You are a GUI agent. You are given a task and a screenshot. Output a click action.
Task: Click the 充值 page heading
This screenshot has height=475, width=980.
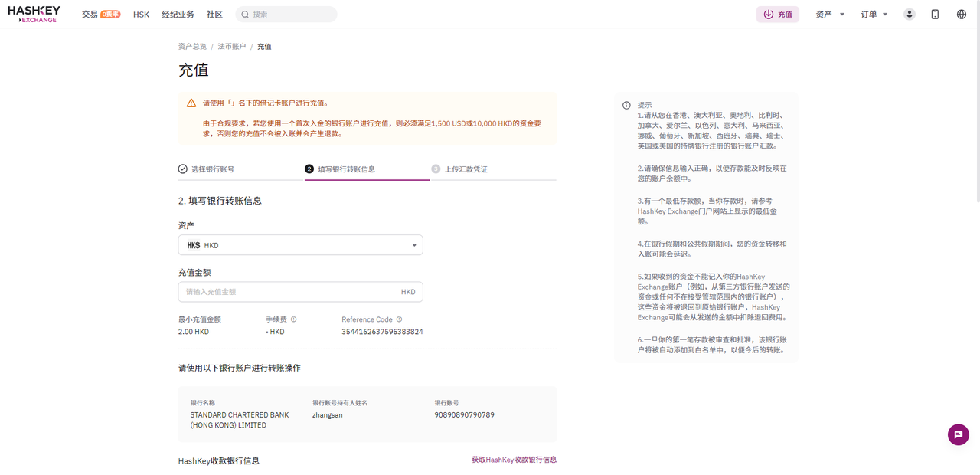[x=194, y=70]
